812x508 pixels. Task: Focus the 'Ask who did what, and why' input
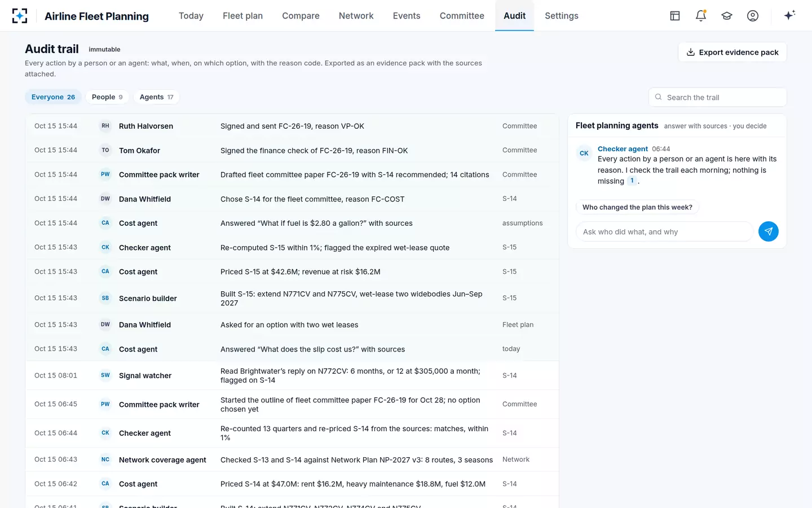(664, 231)
